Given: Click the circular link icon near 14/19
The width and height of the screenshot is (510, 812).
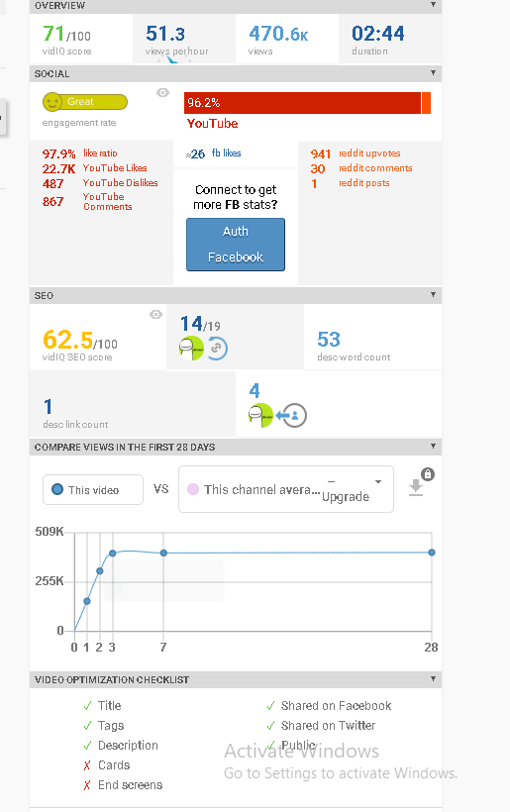Looking at the screenshot, I should [217, 348].
